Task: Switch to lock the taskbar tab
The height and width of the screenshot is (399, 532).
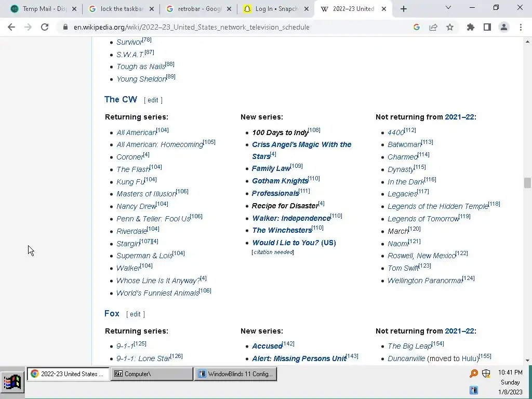Action: pos(121,9)
